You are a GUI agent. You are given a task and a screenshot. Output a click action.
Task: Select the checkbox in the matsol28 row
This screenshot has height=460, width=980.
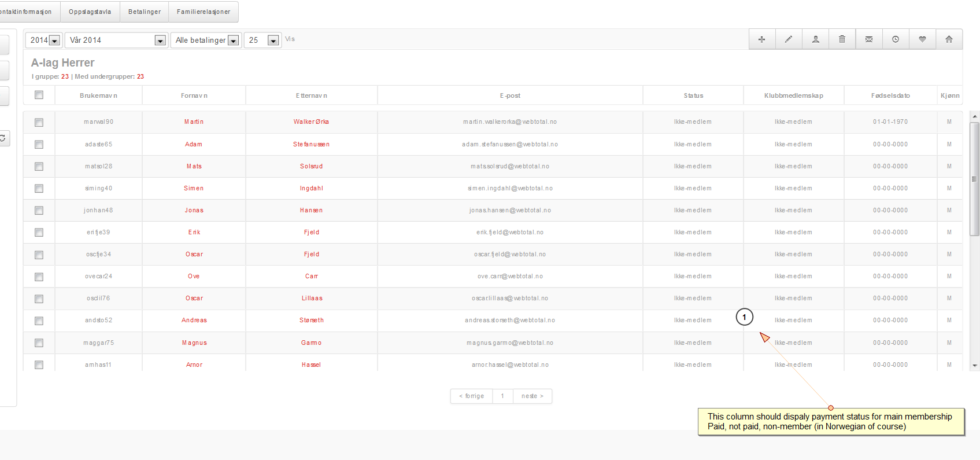[39, 166]
